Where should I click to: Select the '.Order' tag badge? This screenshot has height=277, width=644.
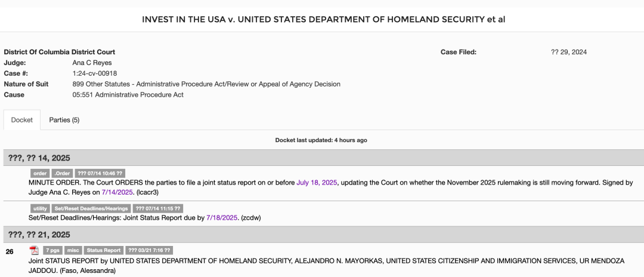[x=63, y=174]
